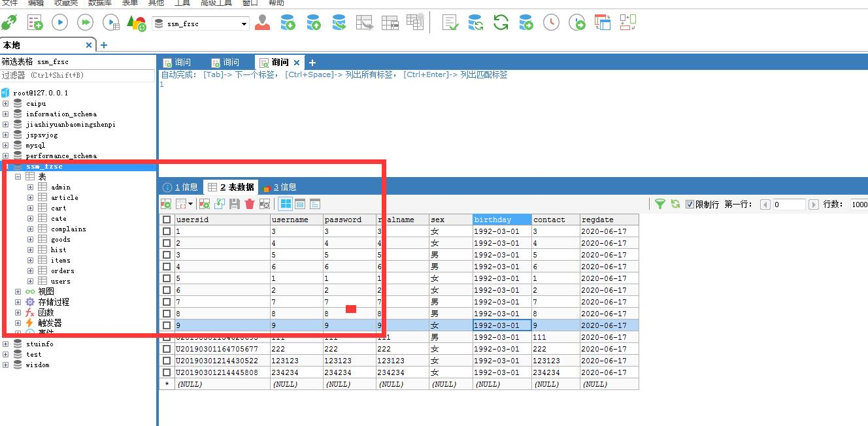The width and height of the screenshot is (868, 426).
Task: Open the user manager icon
Action: 262,24
